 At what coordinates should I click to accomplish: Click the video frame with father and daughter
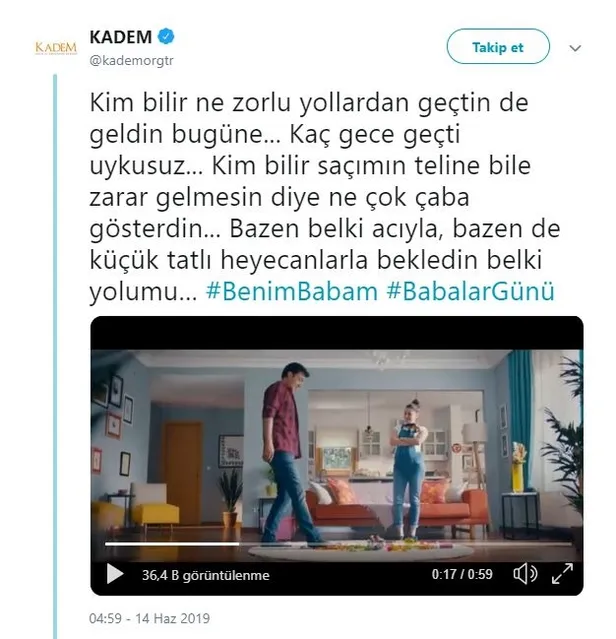coord(337,446)
